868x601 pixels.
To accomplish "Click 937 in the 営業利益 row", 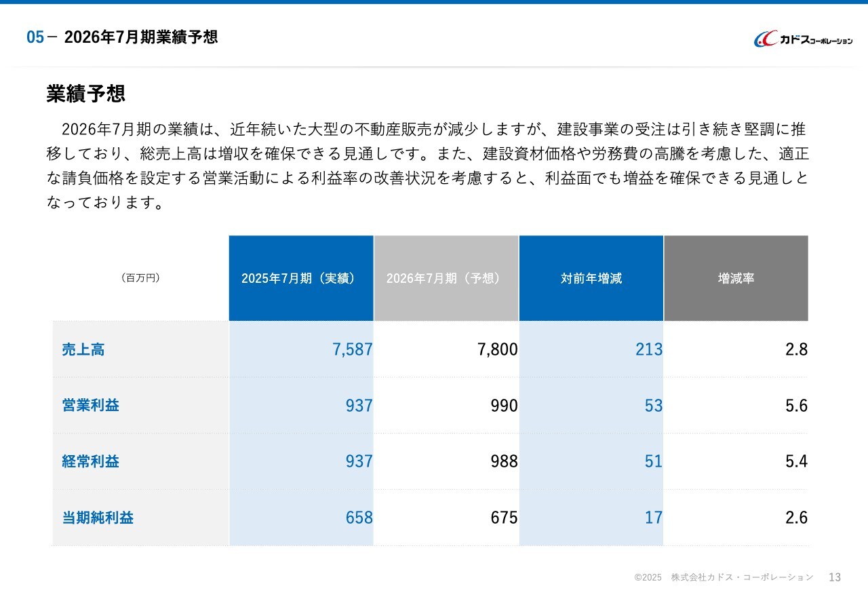I will coord(359,406).
